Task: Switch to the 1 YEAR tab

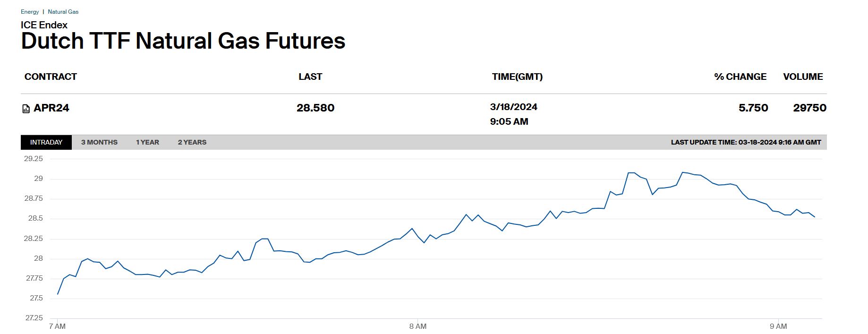Action: point(147,142)
